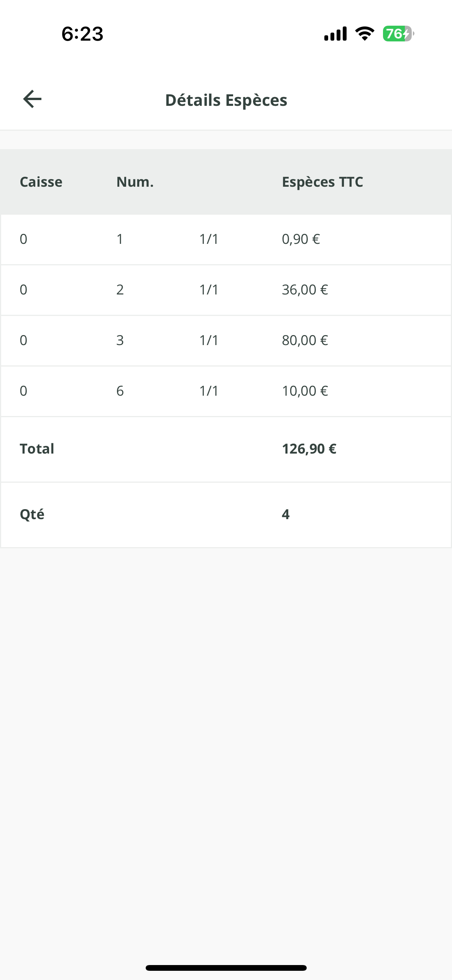Image resolution: width=452 pixels, height=980 pixels.
Task: Tap Num. value 3 in third row
Action: pos(120,340)
